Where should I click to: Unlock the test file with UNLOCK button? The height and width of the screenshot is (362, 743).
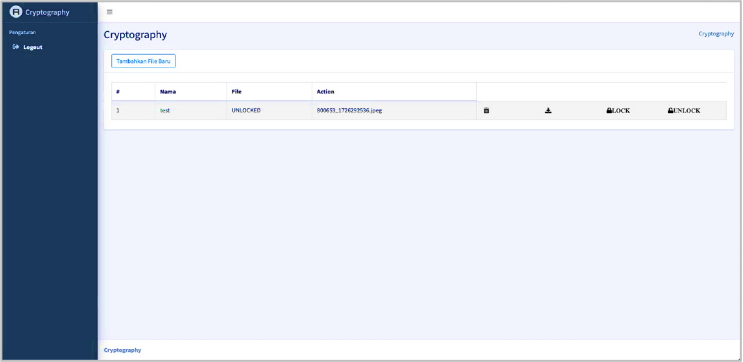pyautogui.click(x=684, y=110)
